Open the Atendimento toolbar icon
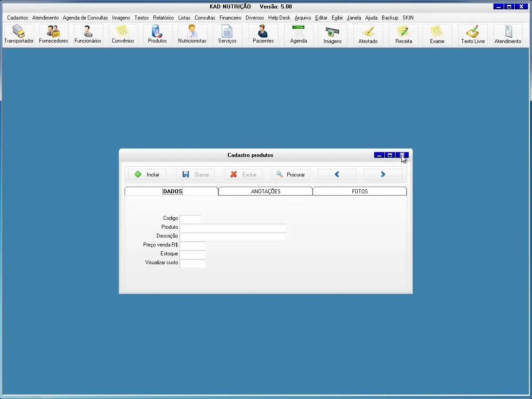This screenshot has height=399, width=532. [x=508, y=35]
